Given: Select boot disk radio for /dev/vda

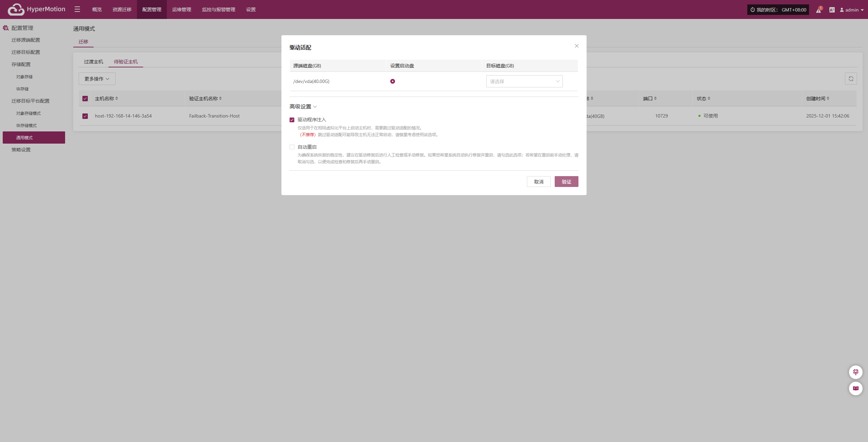Looking at the screenshot, I should click(392, 81).
